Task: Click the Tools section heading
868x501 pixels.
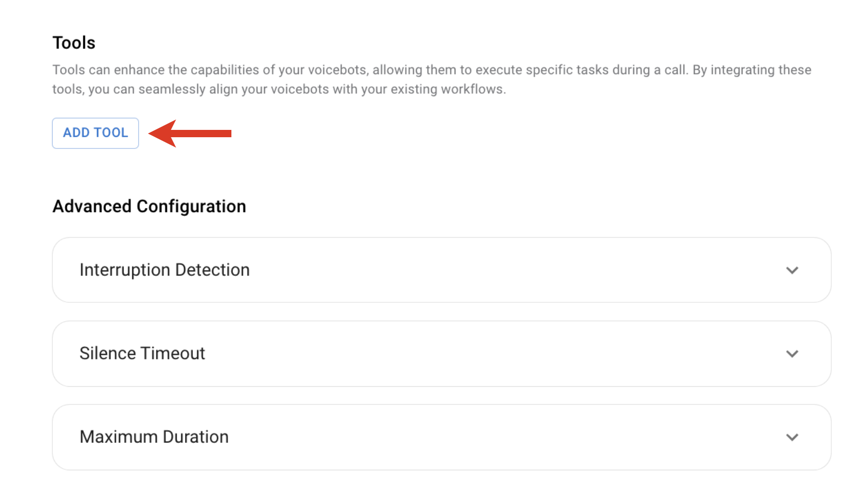Action: coord(74,43)
